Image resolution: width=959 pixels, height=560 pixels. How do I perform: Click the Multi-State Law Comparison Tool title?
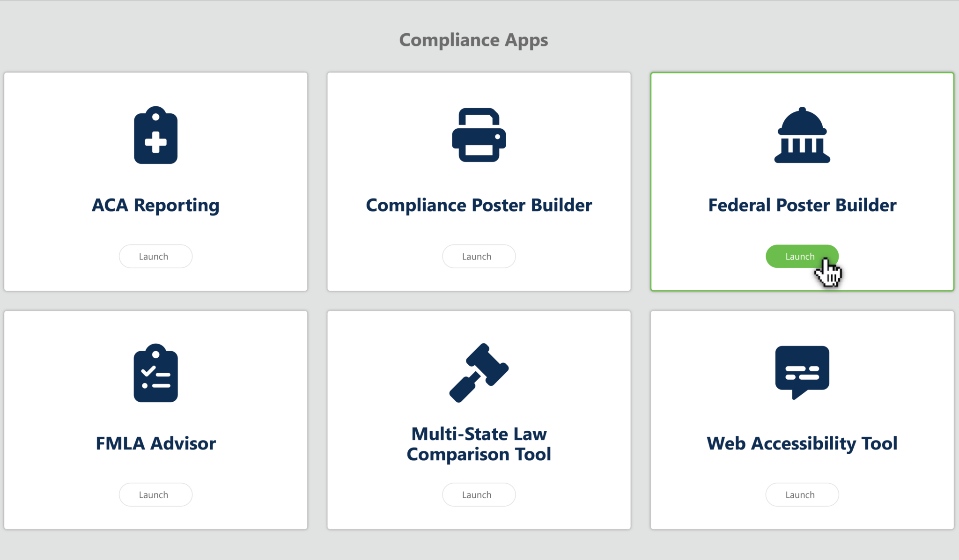[479, 444]
